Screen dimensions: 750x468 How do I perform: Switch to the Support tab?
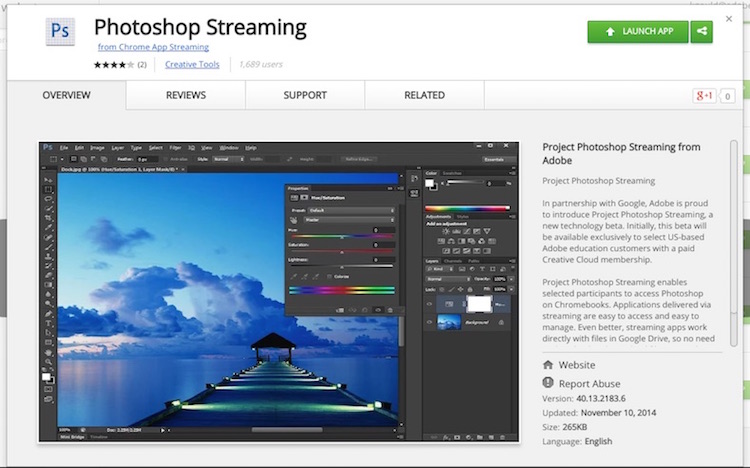pos(305,95)
